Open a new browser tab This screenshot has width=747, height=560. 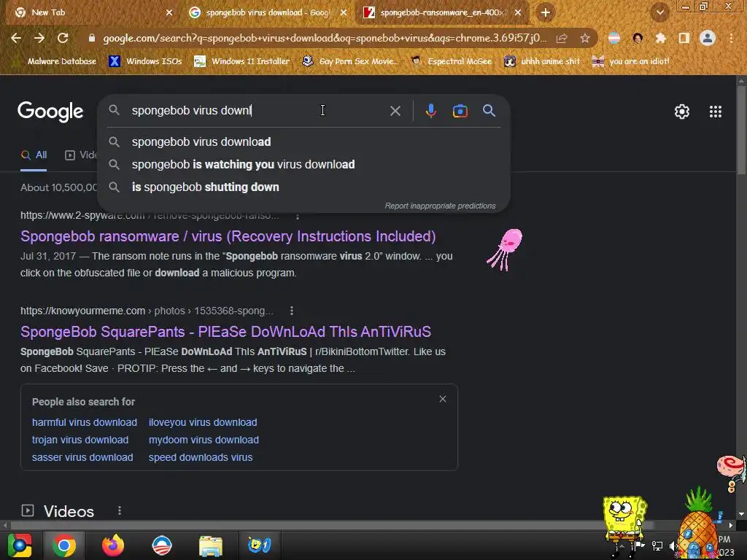(x=546, y=12)
